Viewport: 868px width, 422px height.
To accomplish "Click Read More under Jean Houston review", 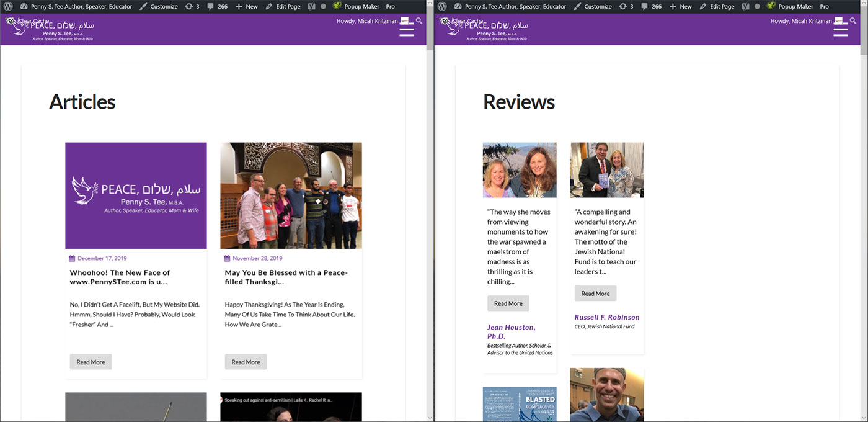I will pyautogui.click(x=508, y=303).
